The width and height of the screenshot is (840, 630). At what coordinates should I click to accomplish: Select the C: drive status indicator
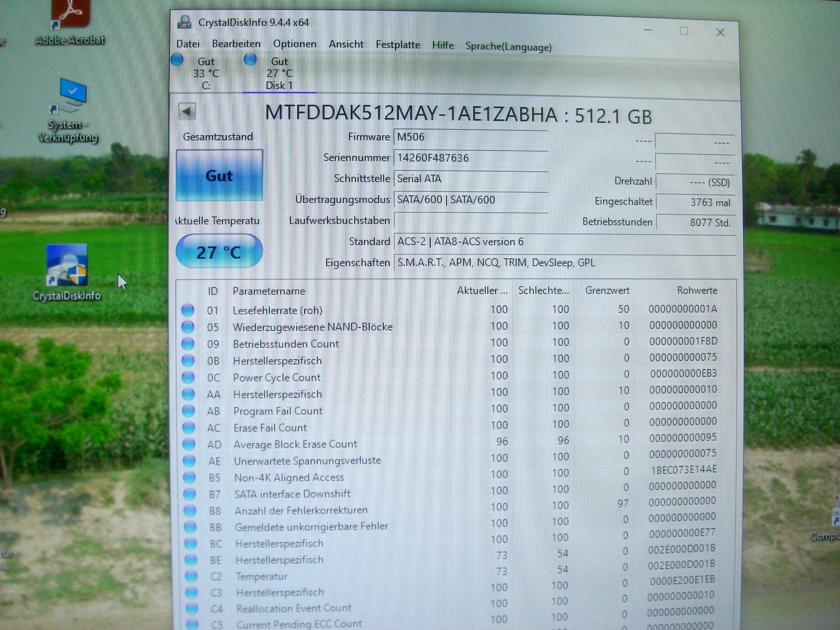[177, 60]
